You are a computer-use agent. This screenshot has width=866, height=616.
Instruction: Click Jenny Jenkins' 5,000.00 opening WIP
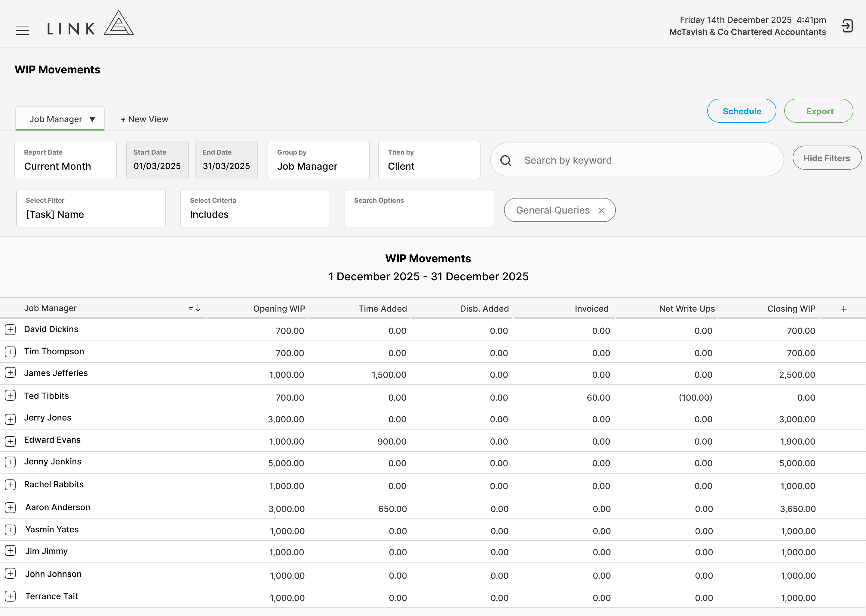[286, 463]
